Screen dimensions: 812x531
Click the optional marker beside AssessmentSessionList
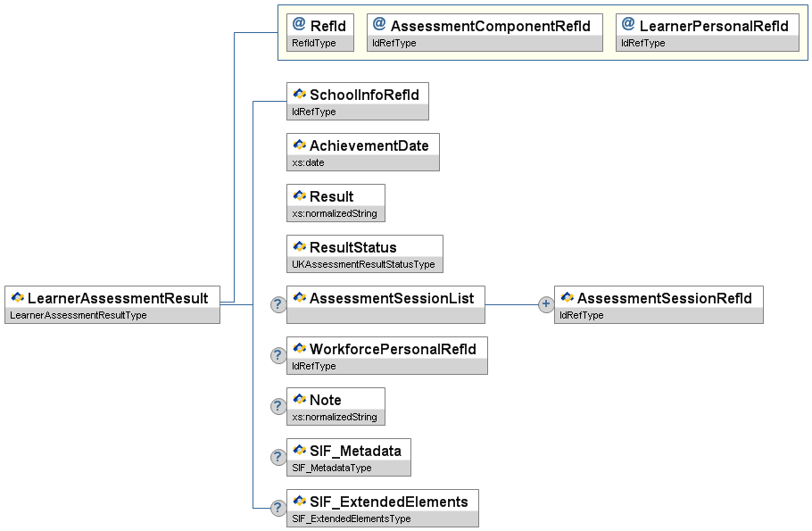click(x=278, y=304)
